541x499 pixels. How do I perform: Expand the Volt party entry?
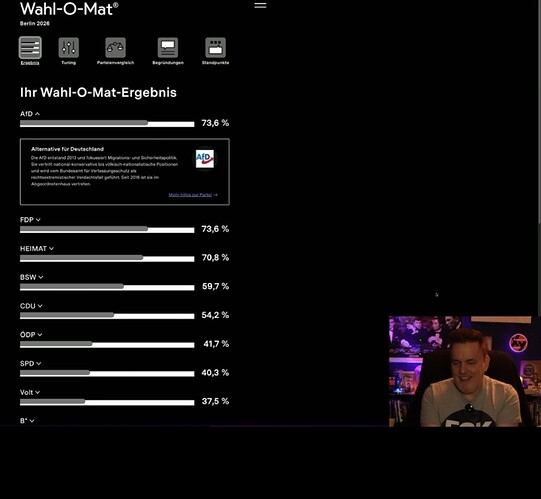click(x=30, y=392)
